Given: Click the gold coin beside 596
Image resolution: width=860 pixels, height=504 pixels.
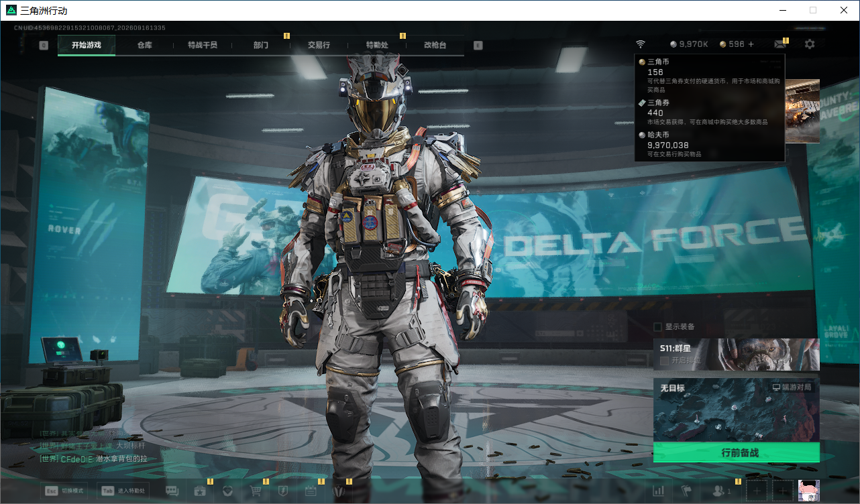Looking at the screenshot, I should tap(722, 44).
